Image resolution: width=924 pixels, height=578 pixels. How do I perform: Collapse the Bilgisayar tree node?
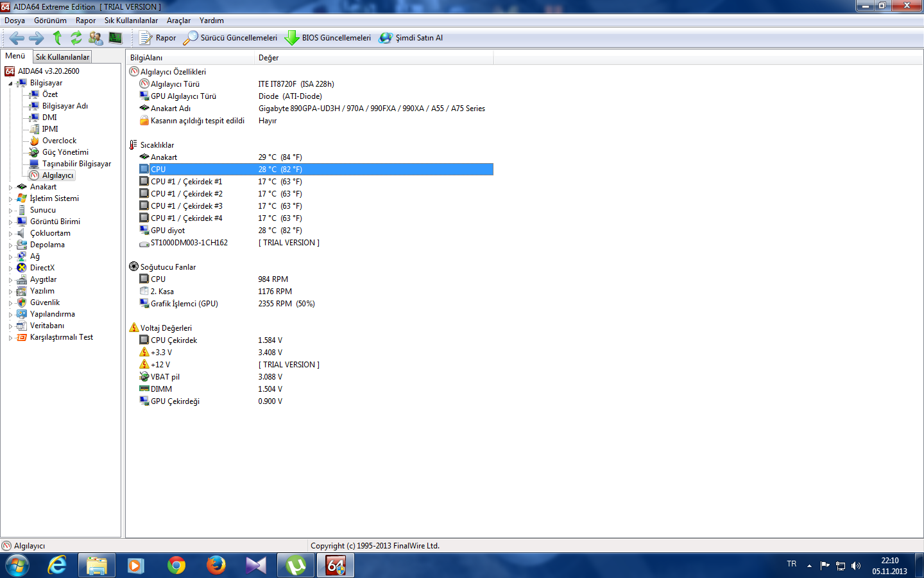pyautogui.click(x=10, y=83)
